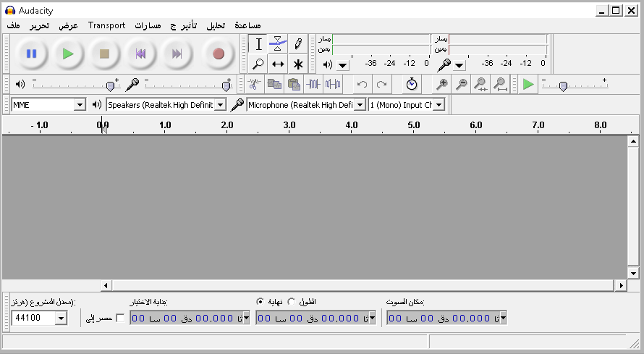Screen dimensions: 644x354
Task: Select the Zoom magnifier tool
Action: coord(258,64)
